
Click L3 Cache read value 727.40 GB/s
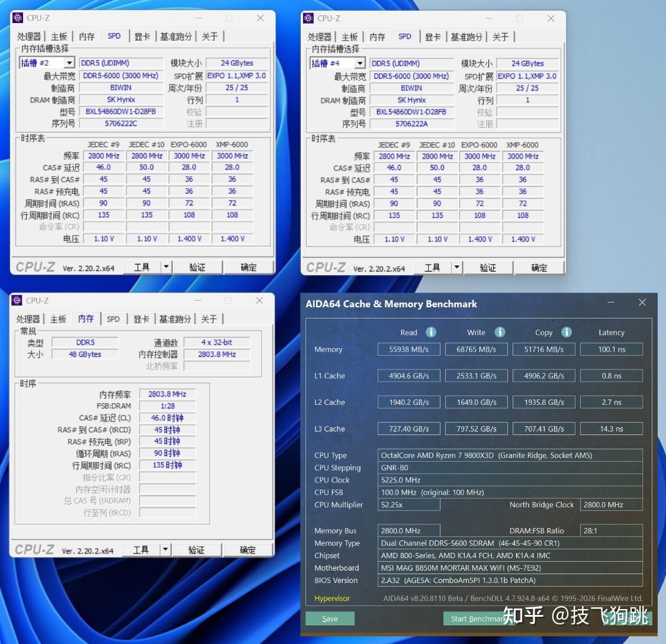pos(408,429)
